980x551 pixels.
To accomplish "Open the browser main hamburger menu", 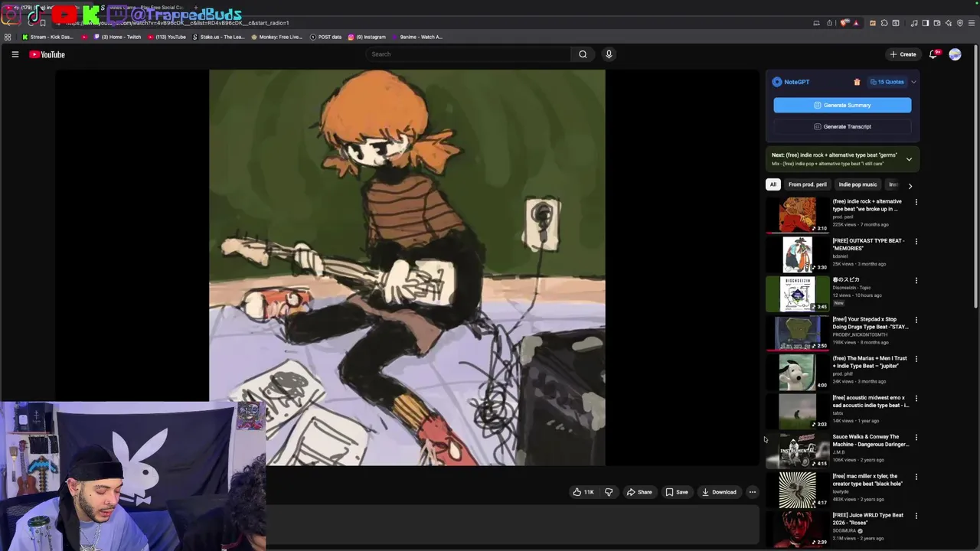I will click(x=972, y=23).
